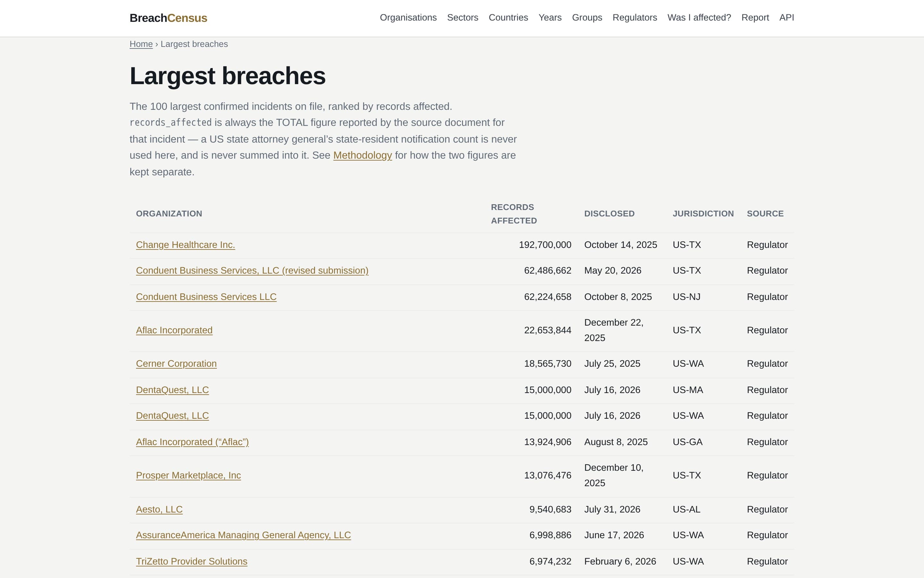Viewport: 924px width, 578px height.
Task: Open the 'Was I affected?' page
Action: coord(699,18)
